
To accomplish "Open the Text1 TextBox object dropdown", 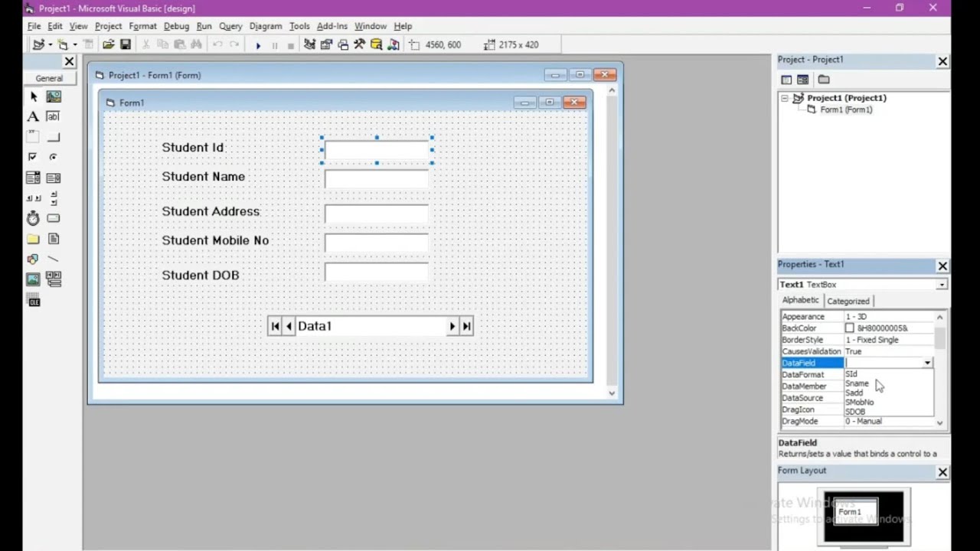I will coord(942,285).
